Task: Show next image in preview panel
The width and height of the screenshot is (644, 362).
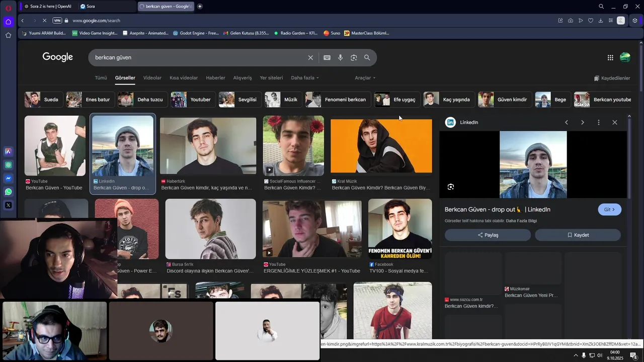Action: click(x=583, y=122)
